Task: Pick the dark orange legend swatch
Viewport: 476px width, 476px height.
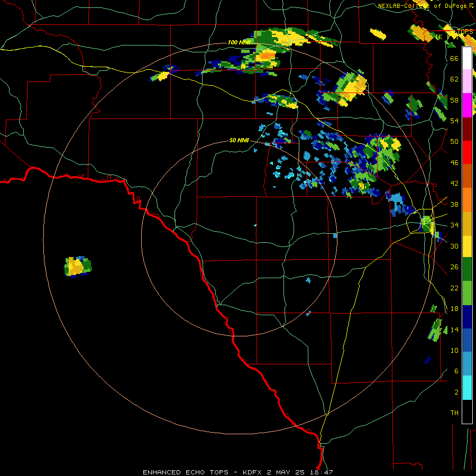Action: 467,176
